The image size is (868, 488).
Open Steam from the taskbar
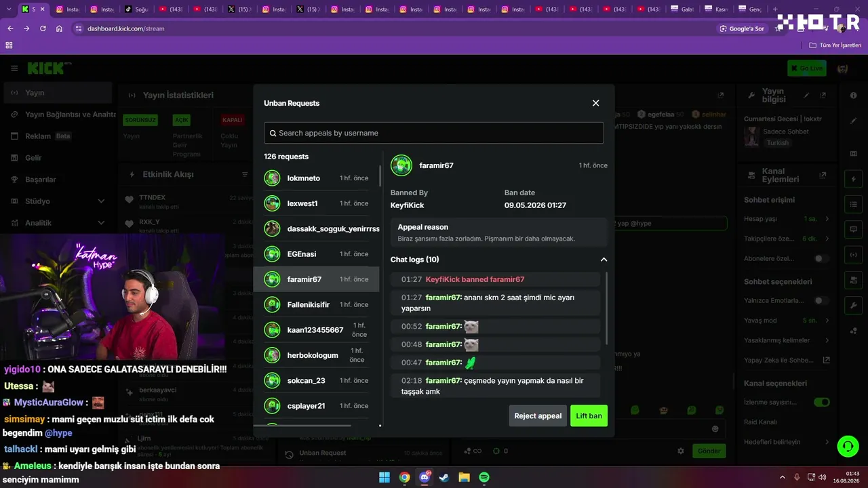tap(444, 477)
